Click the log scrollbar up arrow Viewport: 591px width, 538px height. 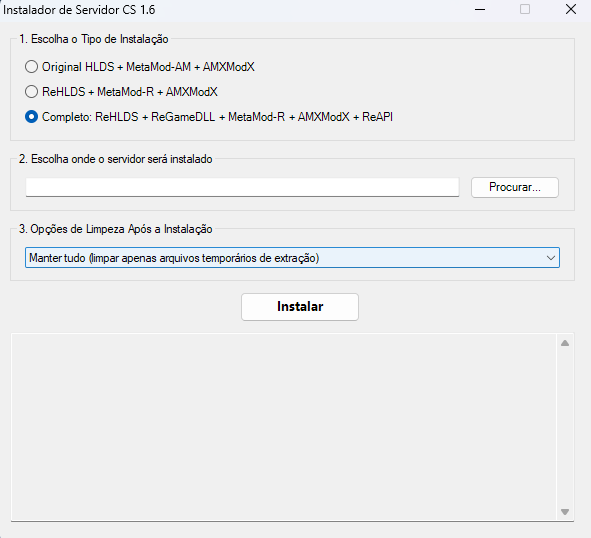click(565, 343)
